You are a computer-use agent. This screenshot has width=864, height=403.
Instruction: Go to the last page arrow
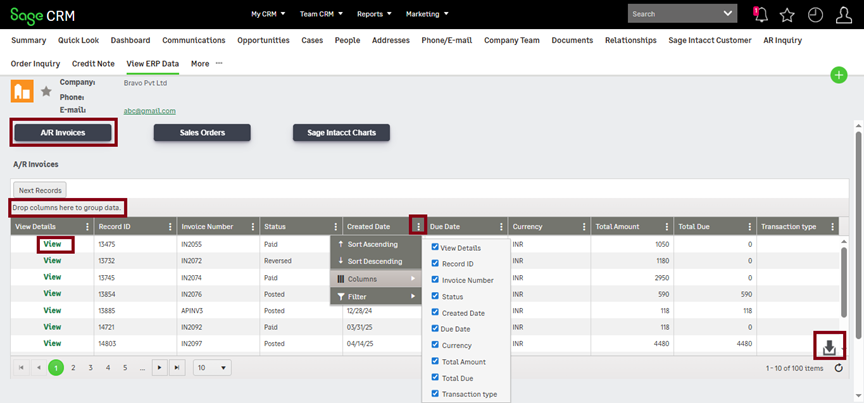178,368
